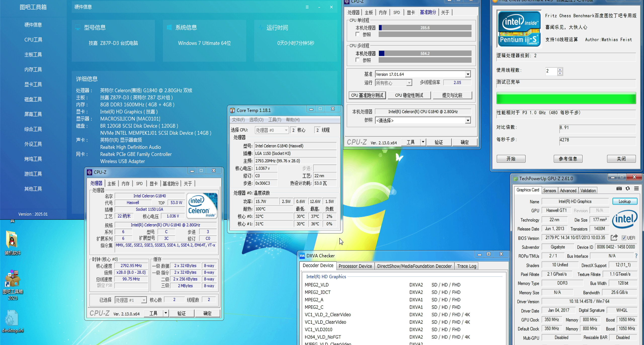
Task: Open the Trace Log tab in DXVA Checker
Action: pyautogui.click(x=467, y=266)
